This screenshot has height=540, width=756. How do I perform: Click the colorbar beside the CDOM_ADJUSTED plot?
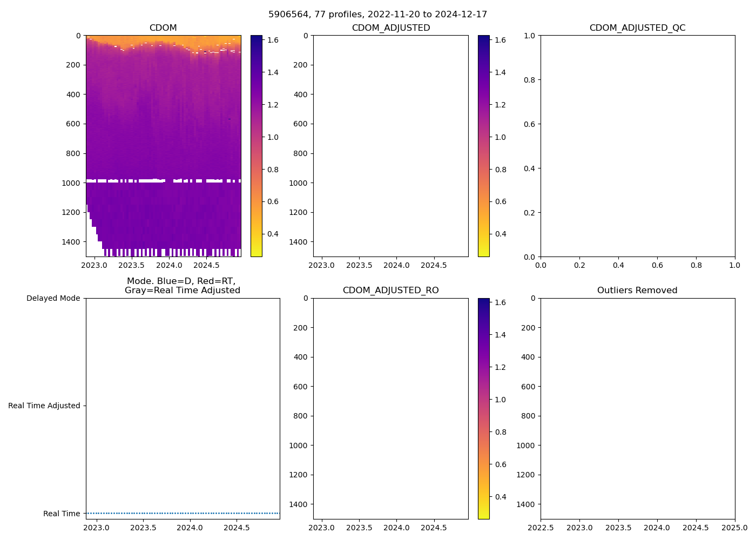tap(484, 146)
